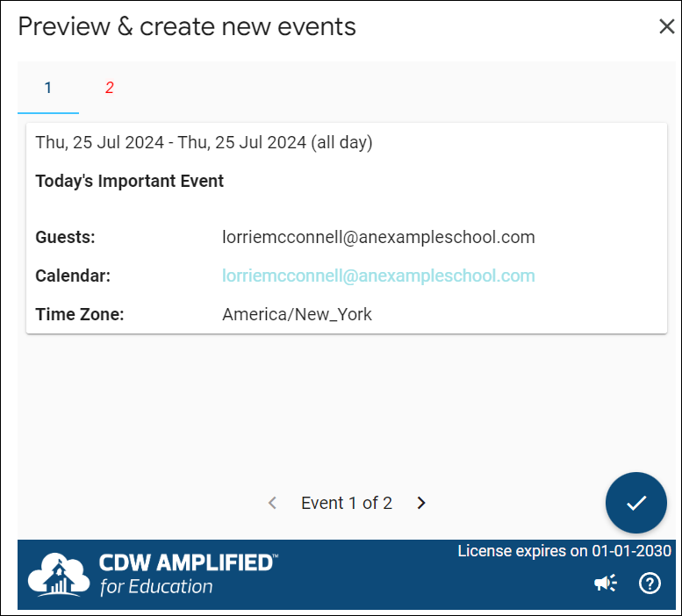Open the calendar link lorriemcconnell@anexampleschool.com
Screen dimensions: 682x616
[x=378, y=276]
